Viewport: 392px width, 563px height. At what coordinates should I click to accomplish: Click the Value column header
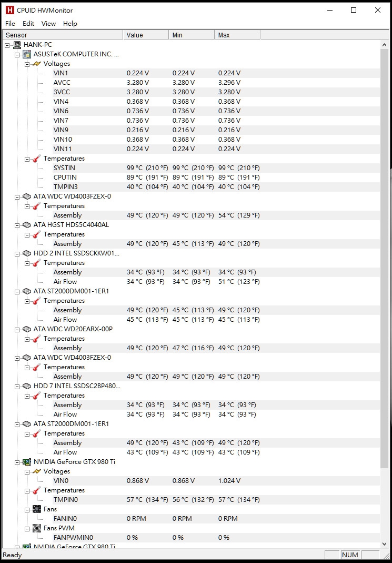coord(146,35)
